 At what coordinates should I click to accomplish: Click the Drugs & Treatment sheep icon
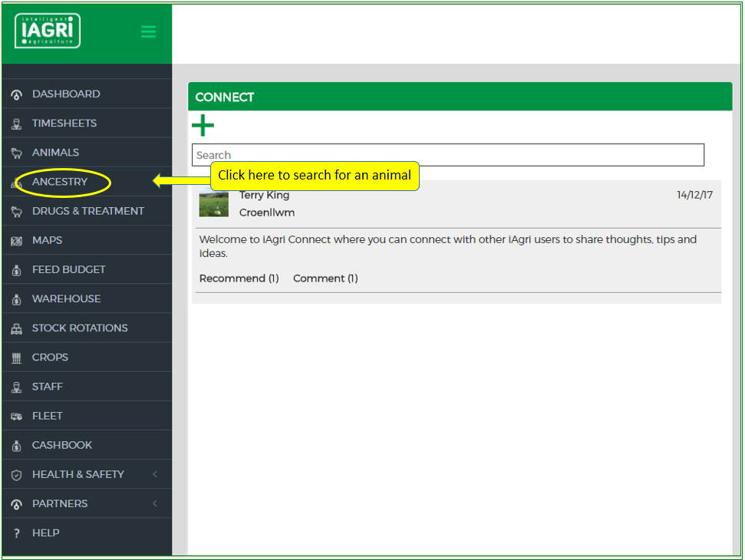[17, 212]
